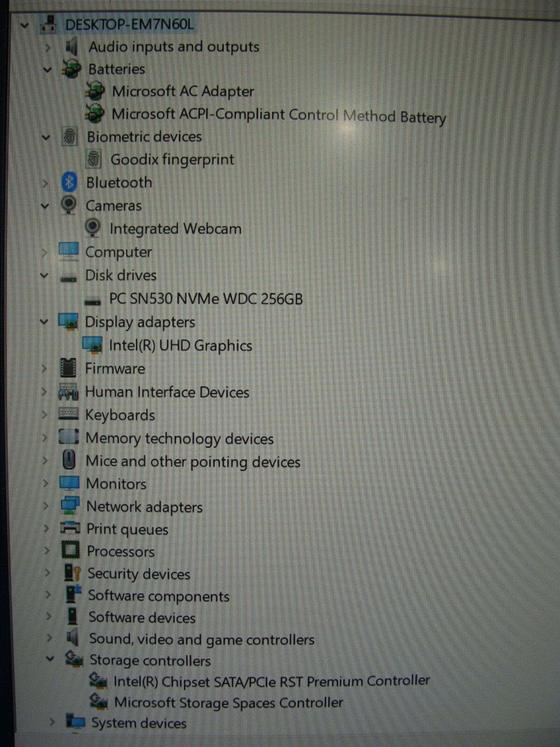Expand the Network adapters category
The image size is (560, 747).
click(46, 506)
